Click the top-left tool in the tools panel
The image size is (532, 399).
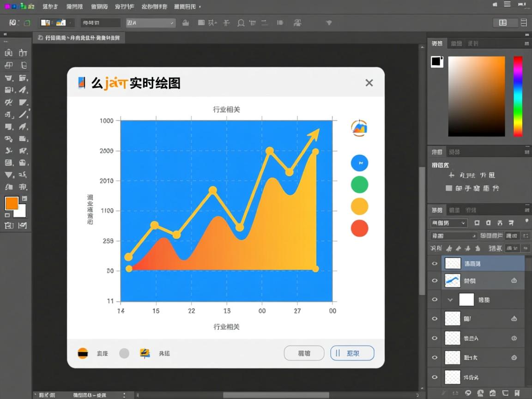click(9, 53)
